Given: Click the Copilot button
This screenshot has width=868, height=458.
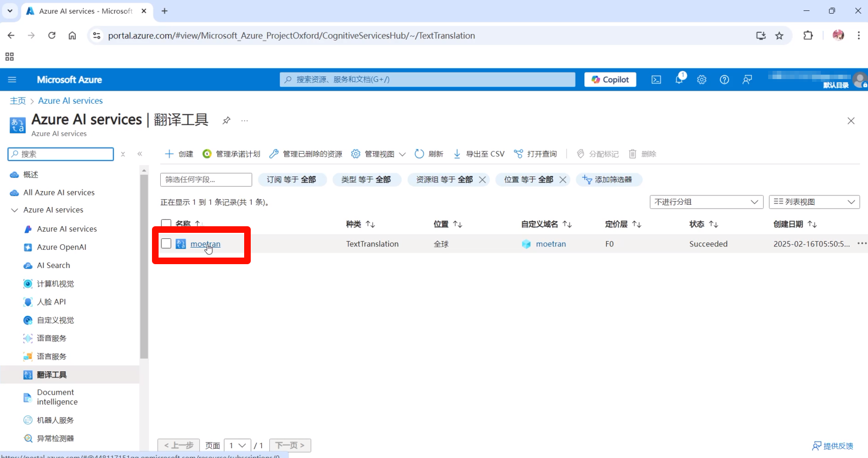Looking at the screenshot, I should (610, 80).
